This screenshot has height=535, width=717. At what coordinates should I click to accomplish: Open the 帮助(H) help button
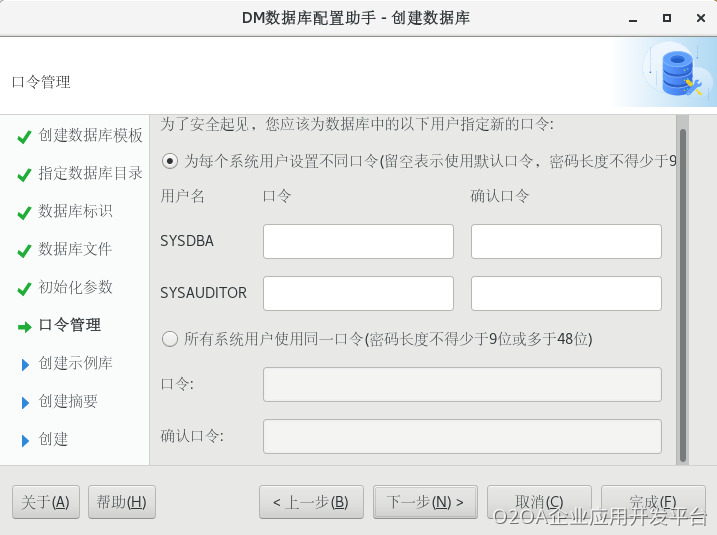121,502
